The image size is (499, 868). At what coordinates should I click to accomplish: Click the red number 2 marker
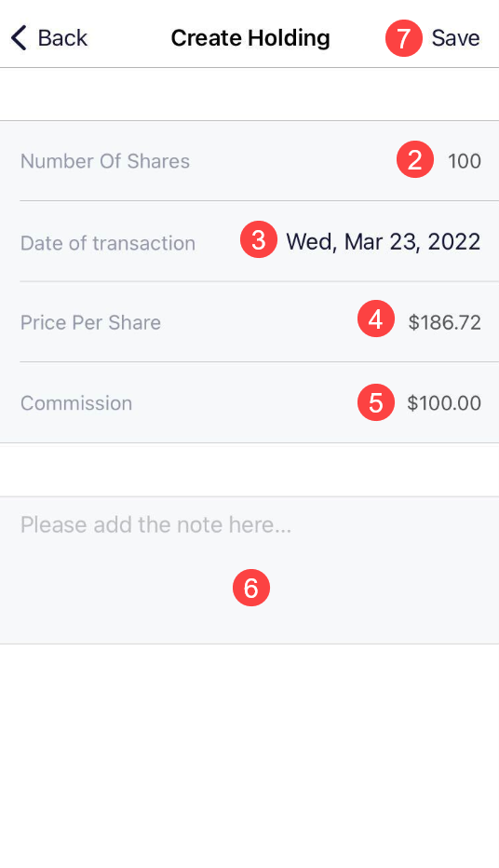tap(415, 159)
